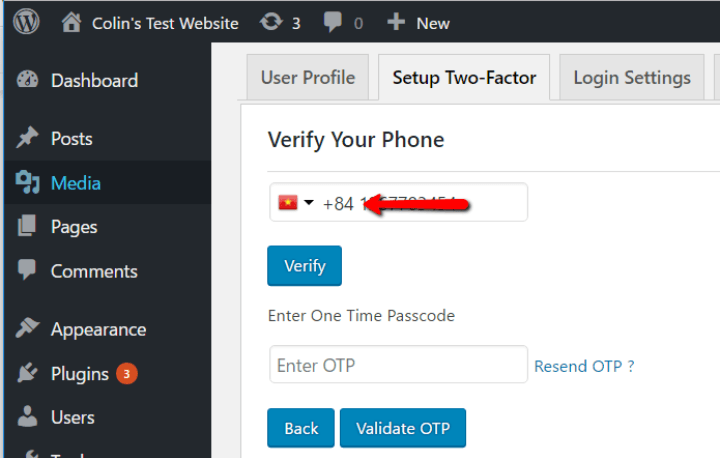Select the Dashboard gauge icon
The width and height of the screenshot is (720, 458).
(x=28, y=79)
